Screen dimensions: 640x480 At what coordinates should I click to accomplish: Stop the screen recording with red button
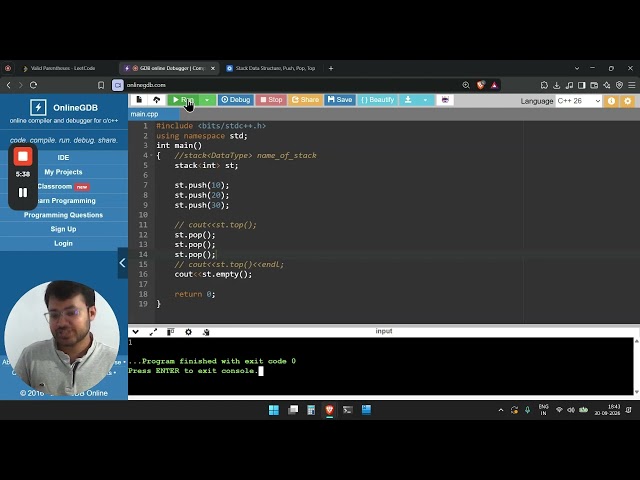[x=23, y=156]
